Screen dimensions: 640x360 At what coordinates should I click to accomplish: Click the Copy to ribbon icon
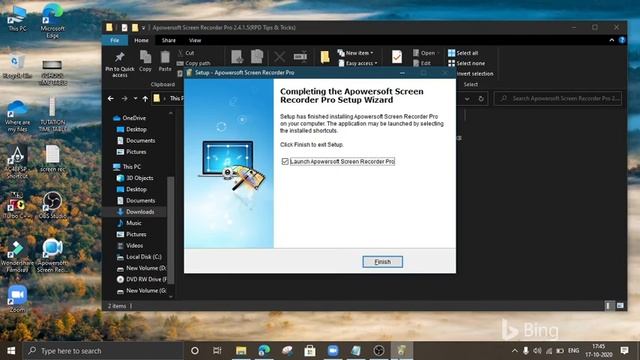coord(257,57)
